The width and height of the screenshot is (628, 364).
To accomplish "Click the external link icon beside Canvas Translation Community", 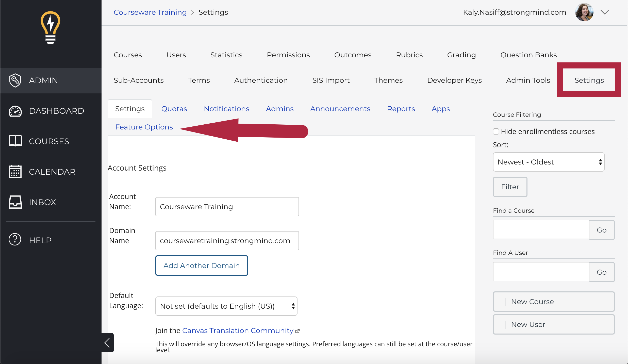I will pos(298,331).
